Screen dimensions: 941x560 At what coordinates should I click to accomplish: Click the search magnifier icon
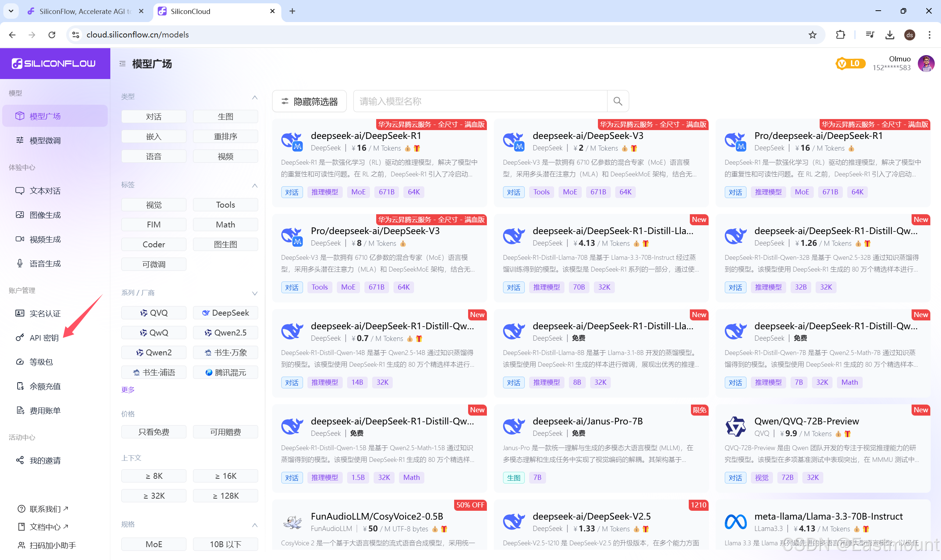coord(617,101)
